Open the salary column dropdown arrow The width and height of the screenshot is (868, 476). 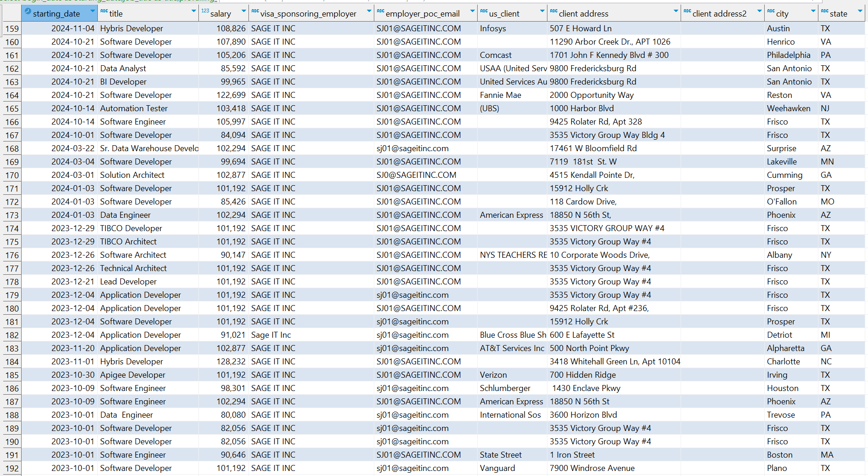point(243,11)
